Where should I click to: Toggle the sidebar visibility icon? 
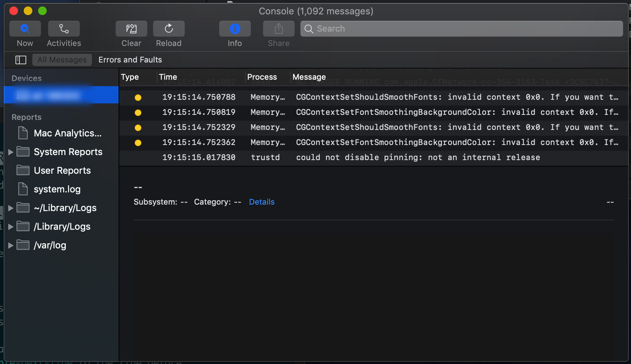click(x=20, y=60)
